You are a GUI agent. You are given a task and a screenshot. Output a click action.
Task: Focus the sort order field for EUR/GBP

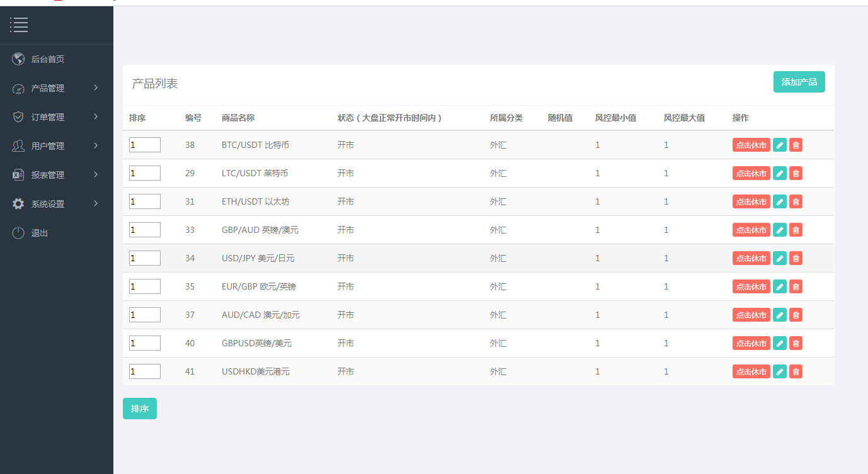[x=145, y=286]
